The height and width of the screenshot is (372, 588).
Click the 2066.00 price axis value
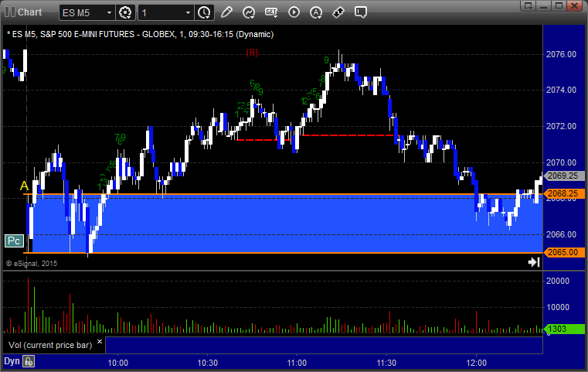[x=561, y=234]
